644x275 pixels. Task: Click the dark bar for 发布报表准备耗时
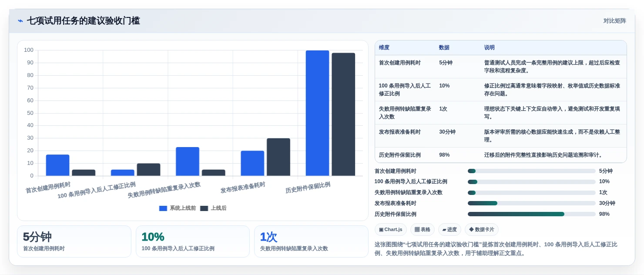(278, 157)
